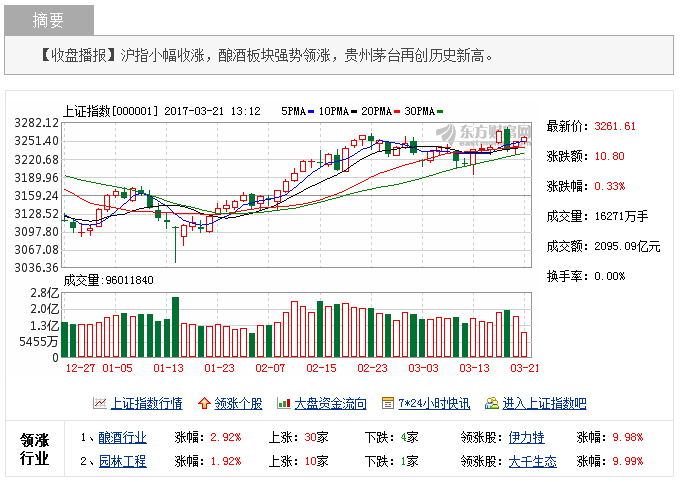This screenshot has height=482, width=682.
Task: Click the 5PMA legend label
Action: coord(294,111)
